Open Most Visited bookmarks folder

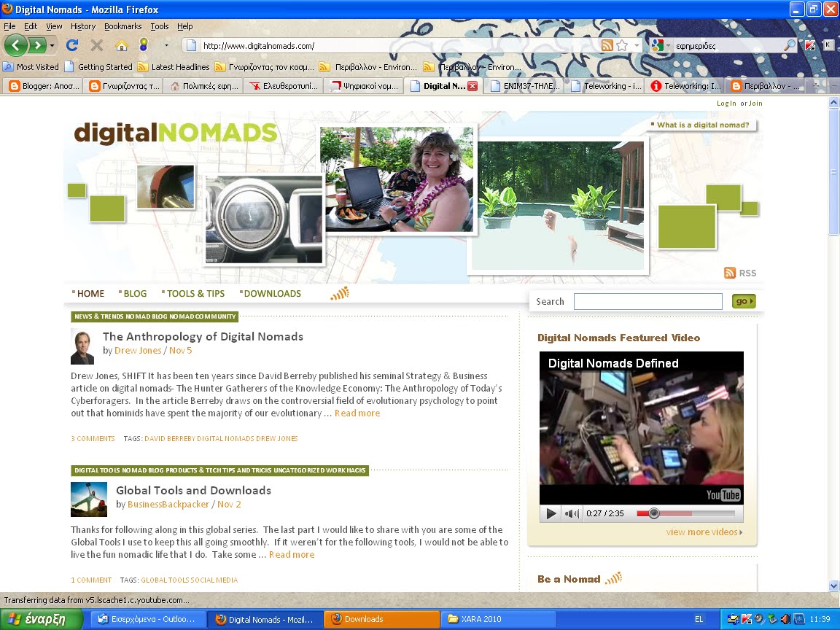click(x=31, y=67)
